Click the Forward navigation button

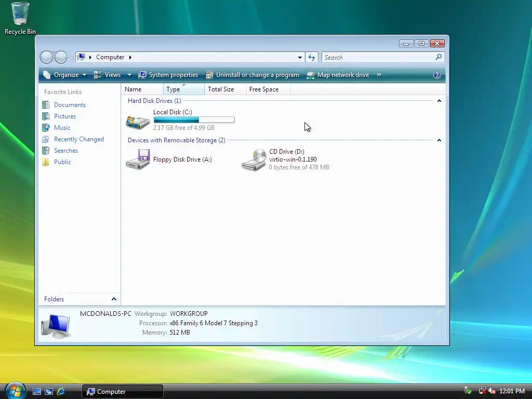click(61, 57)
